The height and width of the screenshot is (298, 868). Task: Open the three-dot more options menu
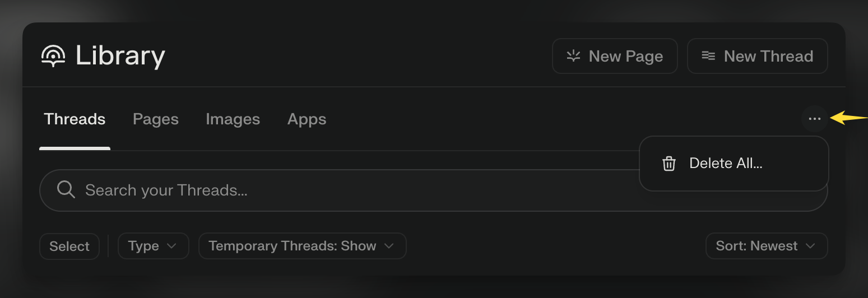[815, 119]
